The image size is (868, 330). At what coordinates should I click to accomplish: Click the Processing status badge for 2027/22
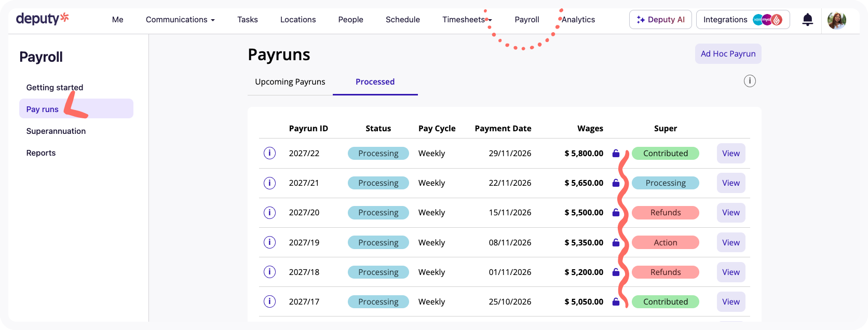point(378,154)
